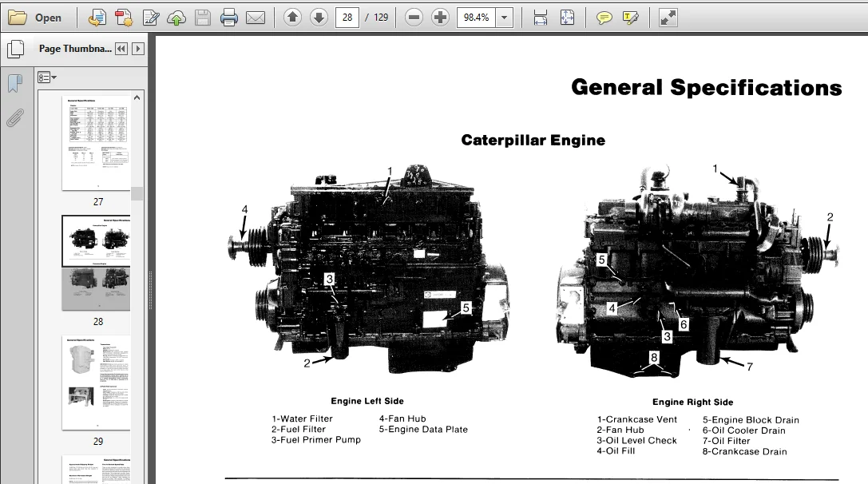Zoom out using minus button
868x484 pixels.
click(x=414, y=18)
